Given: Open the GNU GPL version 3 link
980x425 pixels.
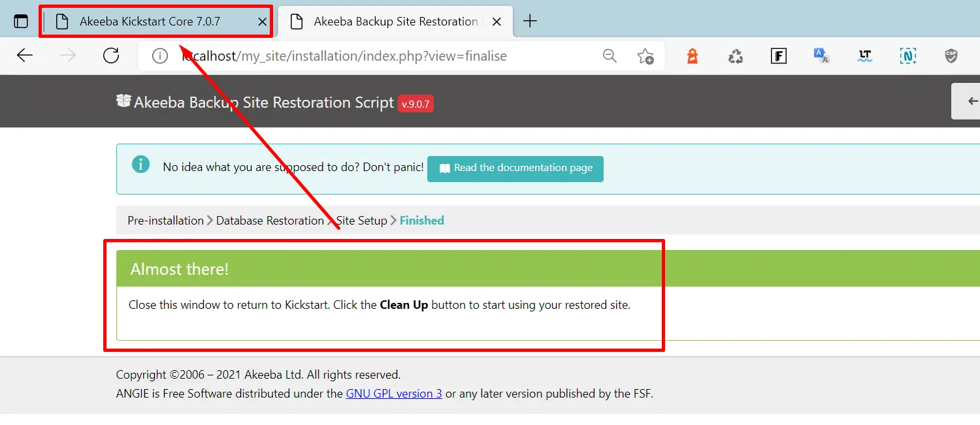Looking at the screenshot, I should [394, 394].
